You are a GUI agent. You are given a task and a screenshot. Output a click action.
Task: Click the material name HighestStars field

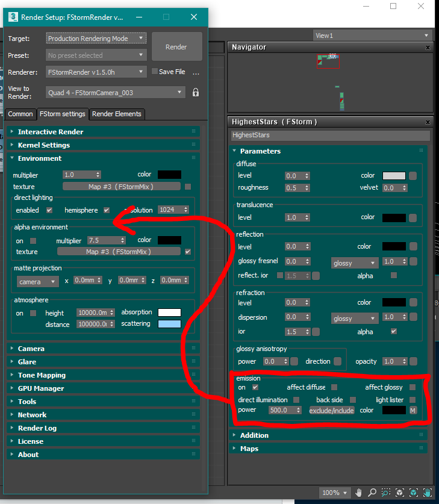coord(331,135)
